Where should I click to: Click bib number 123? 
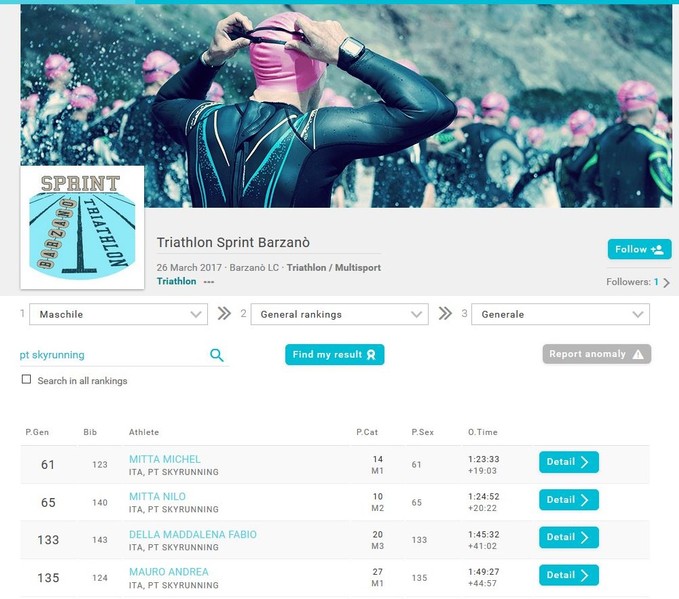click(100, 464)
